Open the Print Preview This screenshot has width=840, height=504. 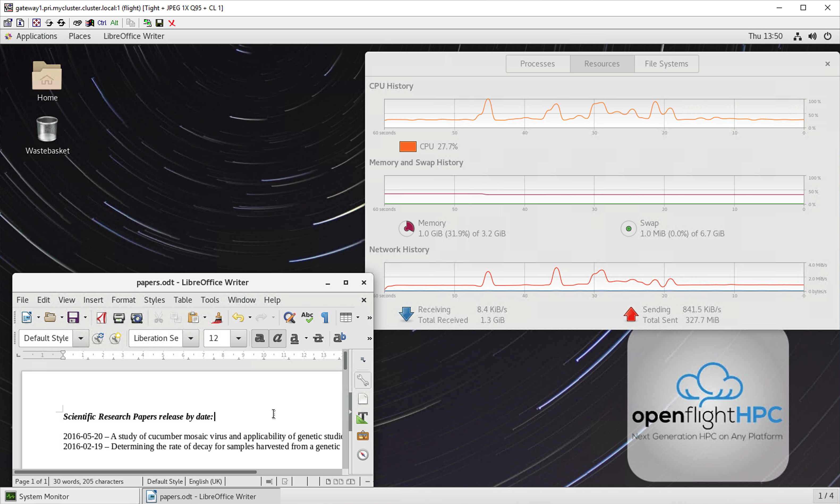click(x=136, y=318)
